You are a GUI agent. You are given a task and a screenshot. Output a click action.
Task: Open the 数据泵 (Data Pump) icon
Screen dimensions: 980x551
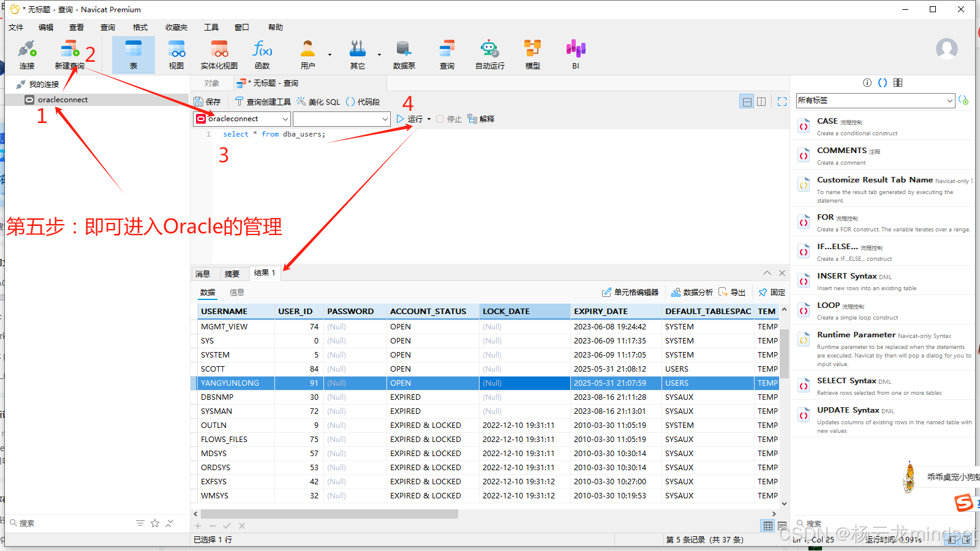point(404,54)
